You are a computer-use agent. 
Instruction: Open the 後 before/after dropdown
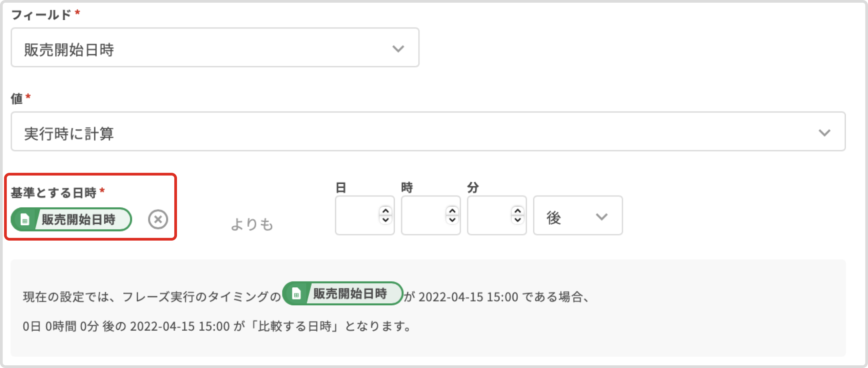577,216
